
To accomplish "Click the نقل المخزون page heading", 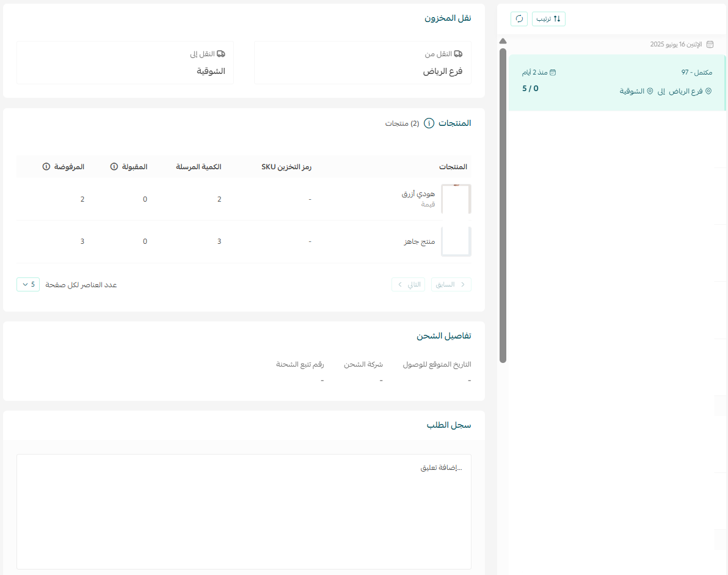I will pyautogui.click(x=448, y=18).
